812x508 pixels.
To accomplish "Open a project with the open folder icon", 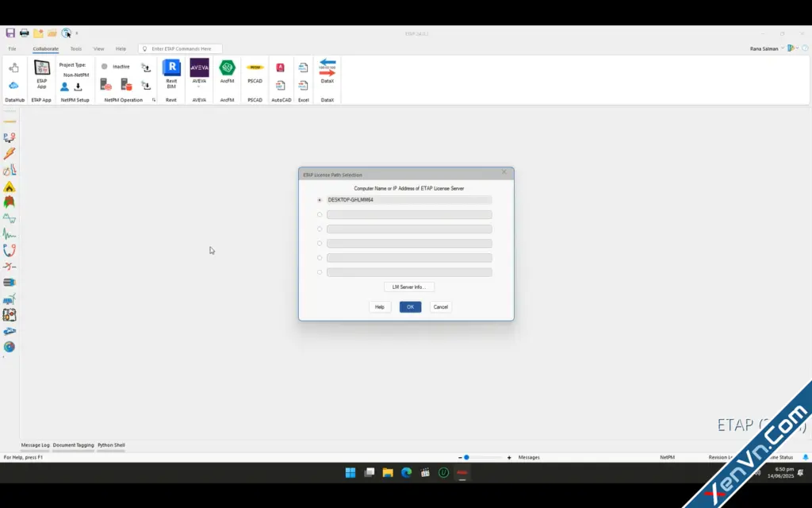I will [x=52, y=33].
